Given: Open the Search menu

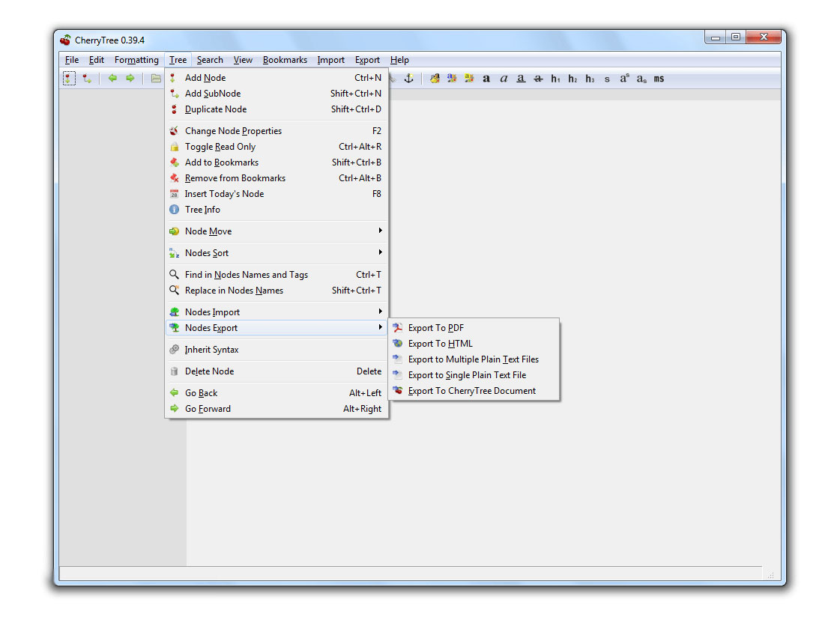Looking at the screenshot, I should click(210, 60).
